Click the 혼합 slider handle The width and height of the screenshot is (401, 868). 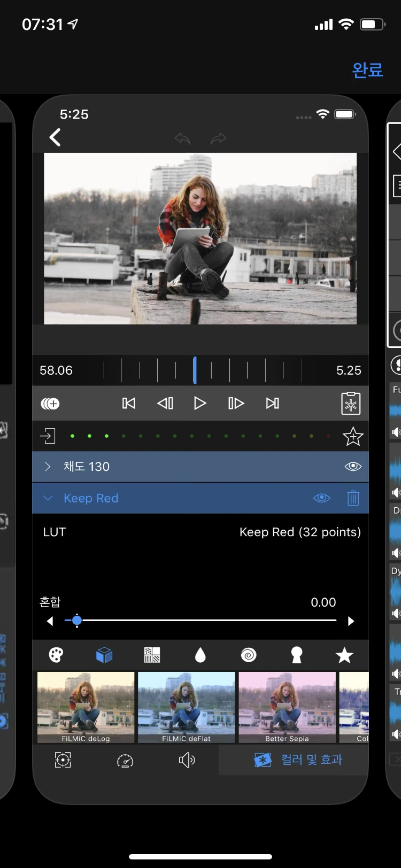click(76, 621)
